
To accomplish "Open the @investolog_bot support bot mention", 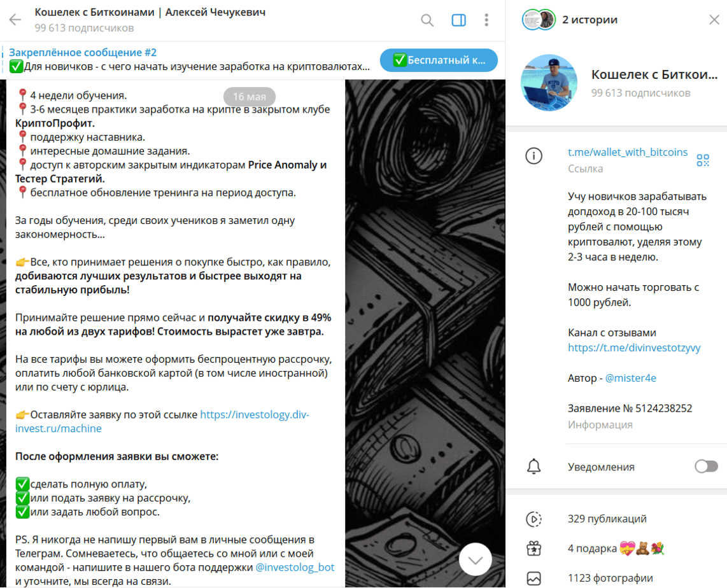I will click(x=295, y=567).
